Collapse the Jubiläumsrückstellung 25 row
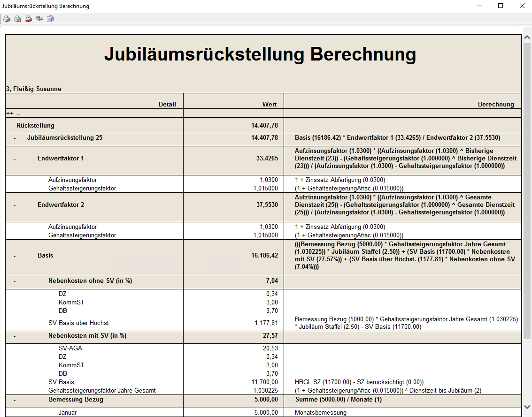The height and width of the screenshot is (417, 532). pos(15,138)
